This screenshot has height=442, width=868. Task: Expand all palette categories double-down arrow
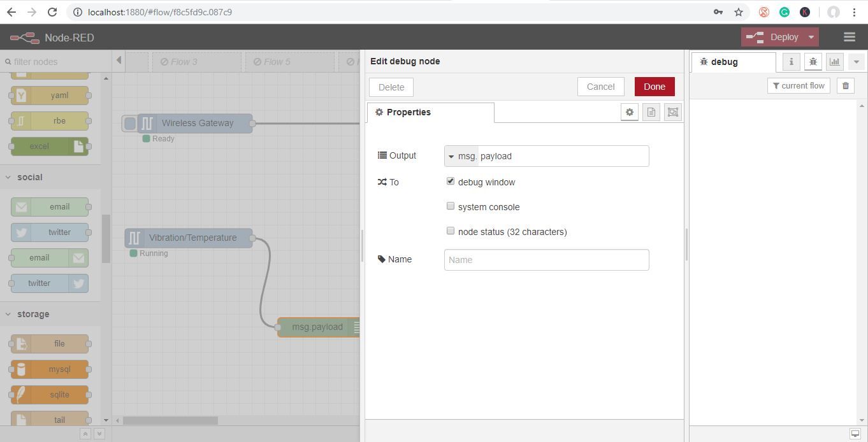99,434
